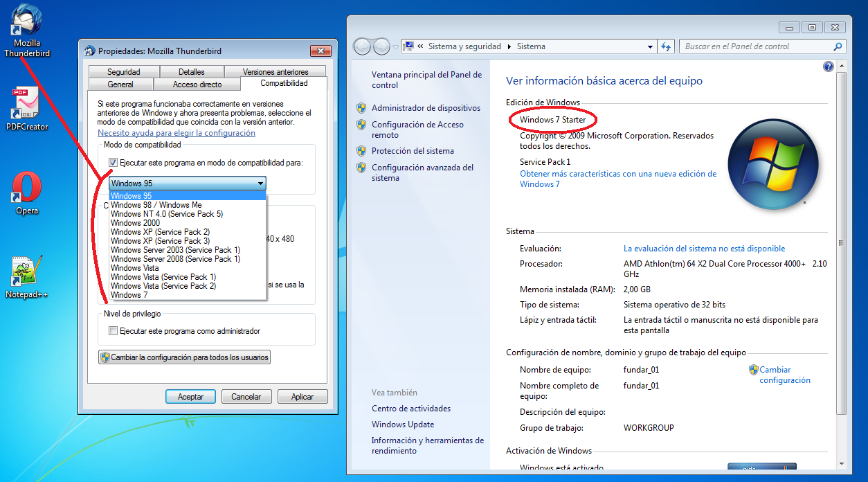Screen dimensions: 868x482
Task: Open Información y herramientas de rendimiento
Action: pos(428,445)
